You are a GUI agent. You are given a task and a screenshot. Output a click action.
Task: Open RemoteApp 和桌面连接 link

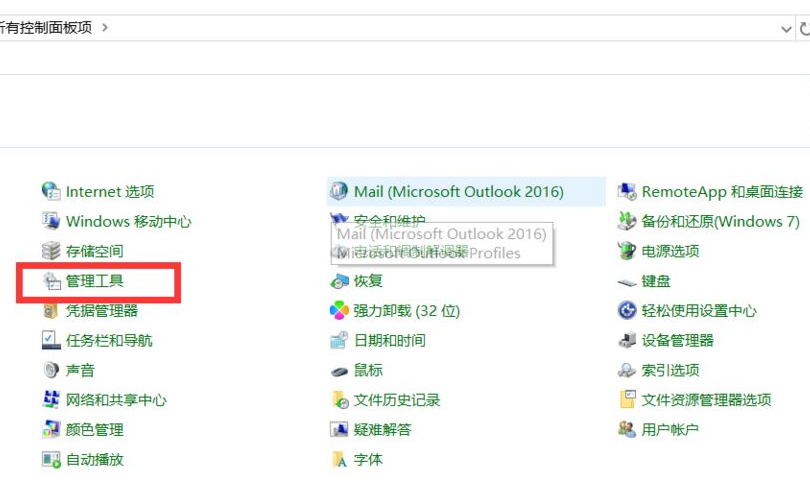pyautogui.click(x=722, y=191)
